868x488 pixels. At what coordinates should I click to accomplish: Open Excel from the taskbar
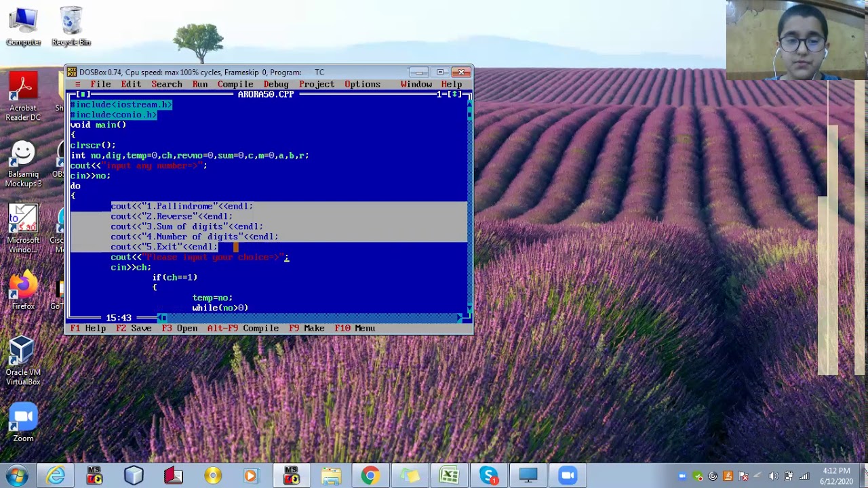(x=449, y=476)
